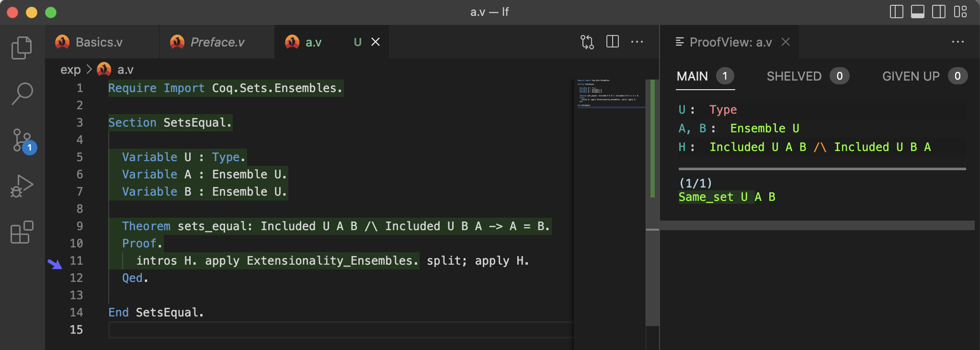Viewport: 980px width, 350px height.
Task: Click 'apply Extensionality_Ensembles.' tactic text
Action: click(x=312, y=261)
